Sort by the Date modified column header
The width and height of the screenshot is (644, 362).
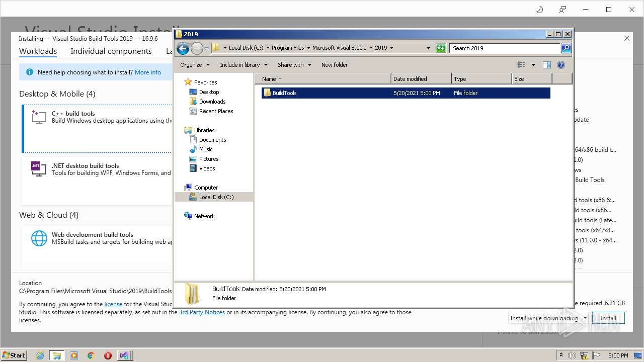421,79
